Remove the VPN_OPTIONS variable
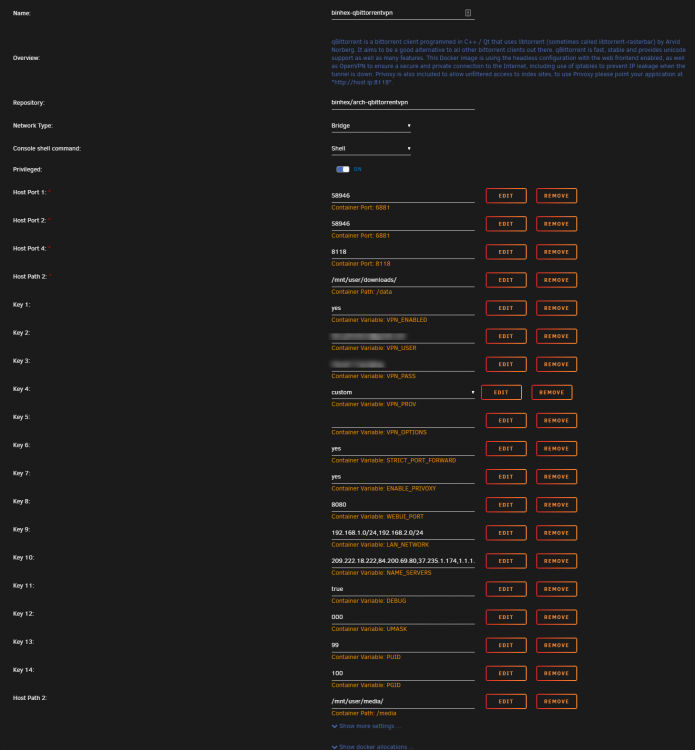695x750 pixels. [556, 420]
